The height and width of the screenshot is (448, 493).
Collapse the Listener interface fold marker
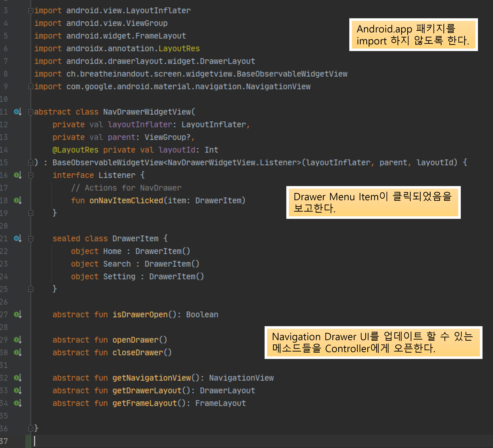click(31, 176)
